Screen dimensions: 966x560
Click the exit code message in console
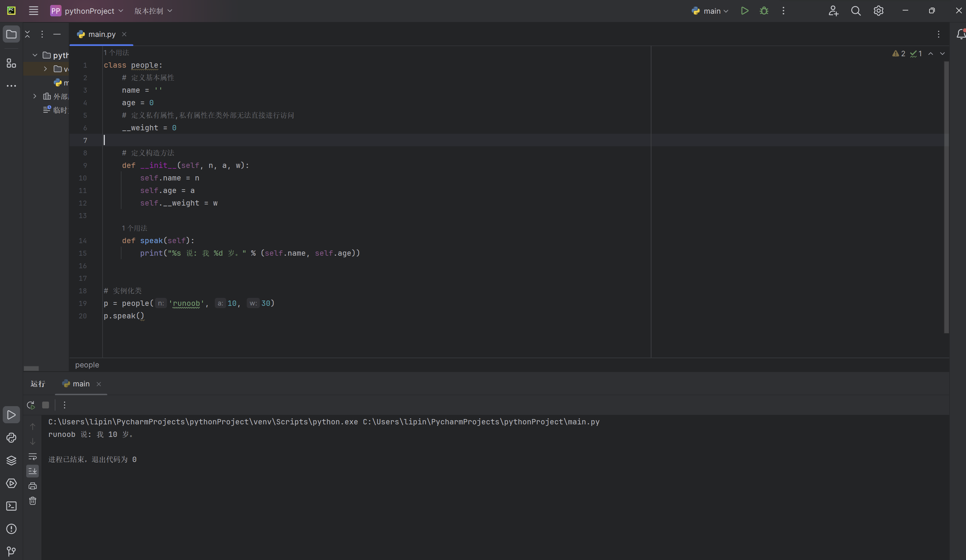[x=92, y=460]
